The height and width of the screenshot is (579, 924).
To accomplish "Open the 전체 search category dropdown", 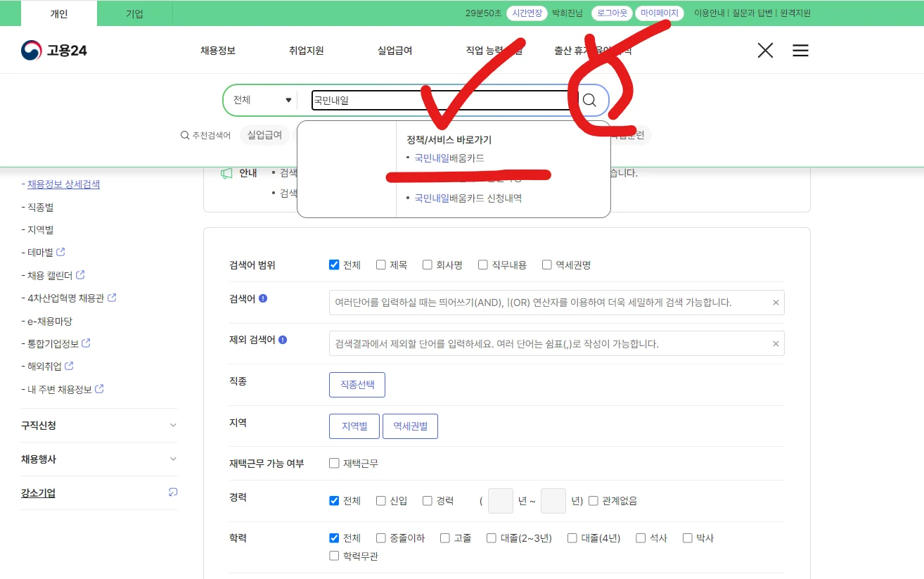I will 262,100.
